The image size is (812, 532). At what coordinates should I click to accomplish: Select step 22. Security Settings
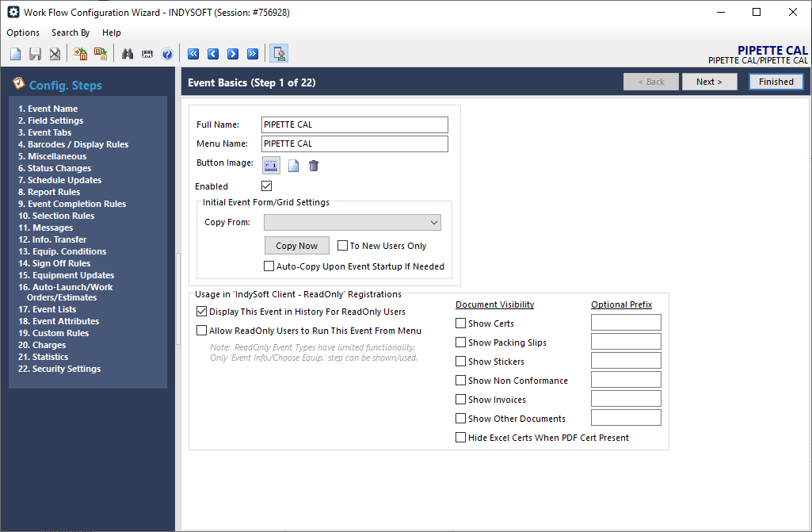point(59,369)
